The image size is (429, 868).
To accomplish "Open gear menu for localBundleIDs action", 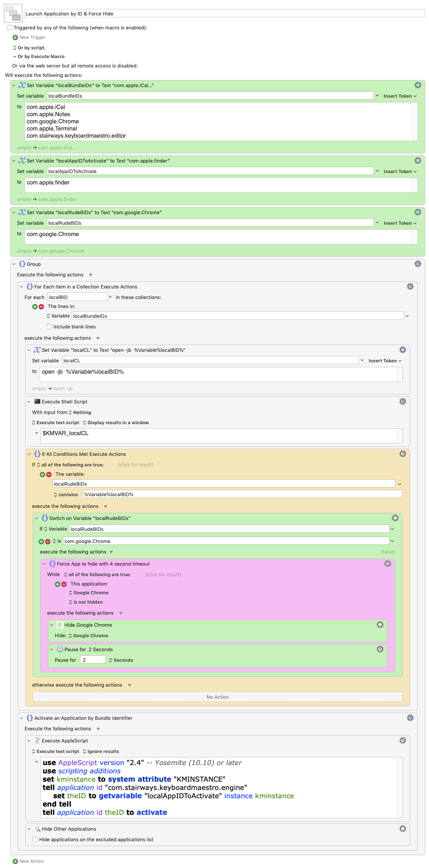I will click(x=417, y=85).
